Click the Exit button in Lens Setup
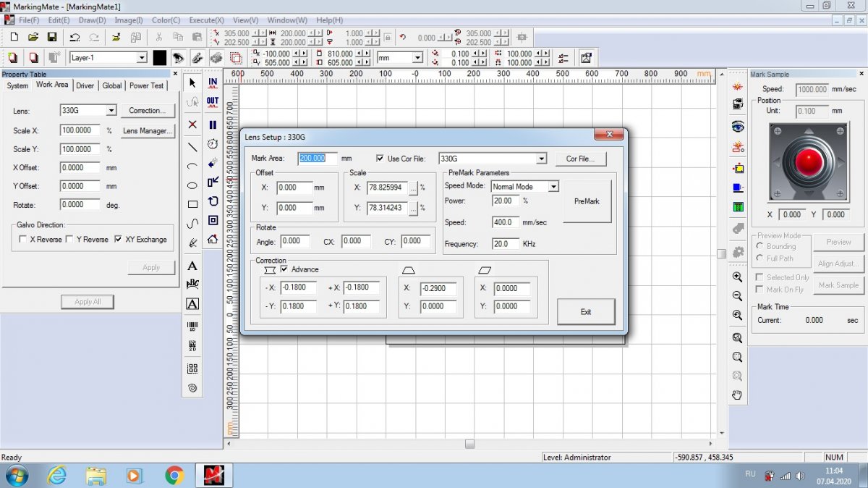The height and width of the screenshot is (488, 868). (585, 312)
